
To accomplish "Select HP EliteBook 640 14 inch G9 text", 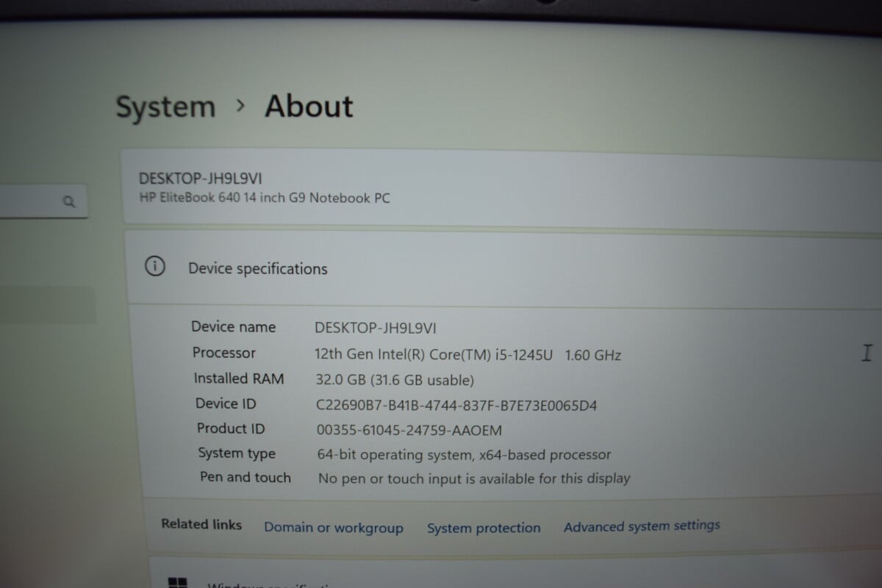I will [265, 198].
